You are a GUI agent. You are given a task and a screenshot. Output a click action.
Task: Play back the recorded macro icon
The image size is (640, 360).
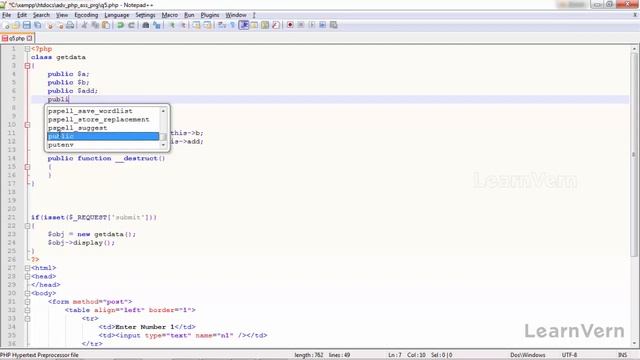click(x=312, y=25)
